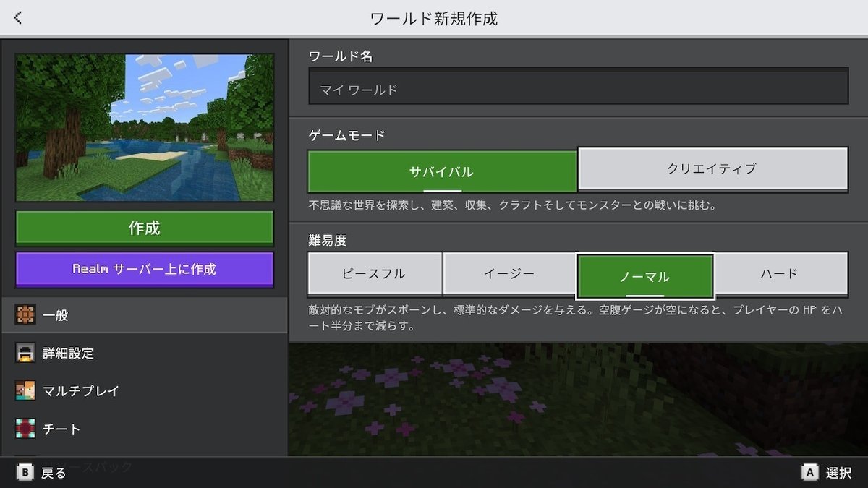
Task: Select クリエイティブ game mode
Action: 712,168
